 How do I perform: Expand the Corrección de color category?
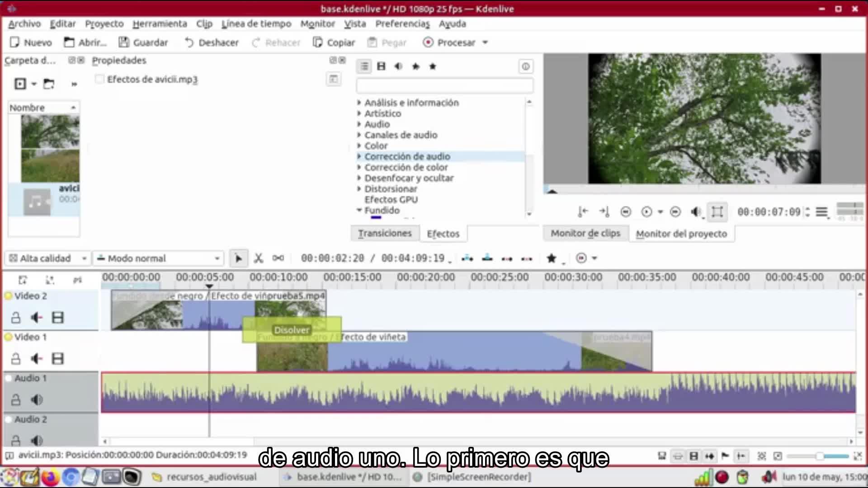point(359,167)
